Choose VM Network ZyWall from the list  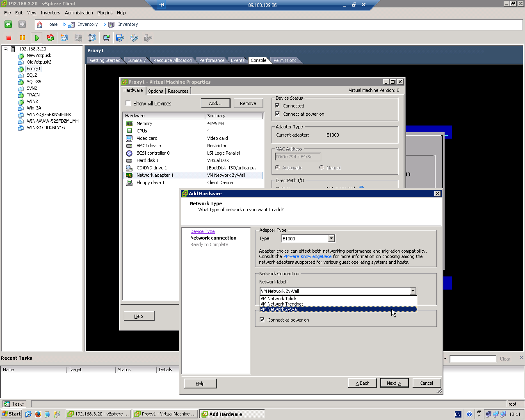click(338, 309)
